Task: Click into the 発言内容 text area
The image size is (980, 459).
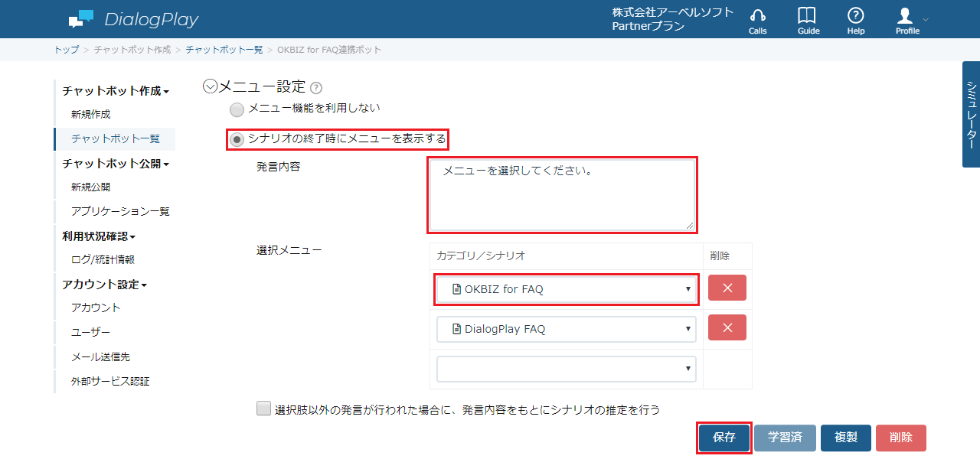Action: [x=563, y=195]
